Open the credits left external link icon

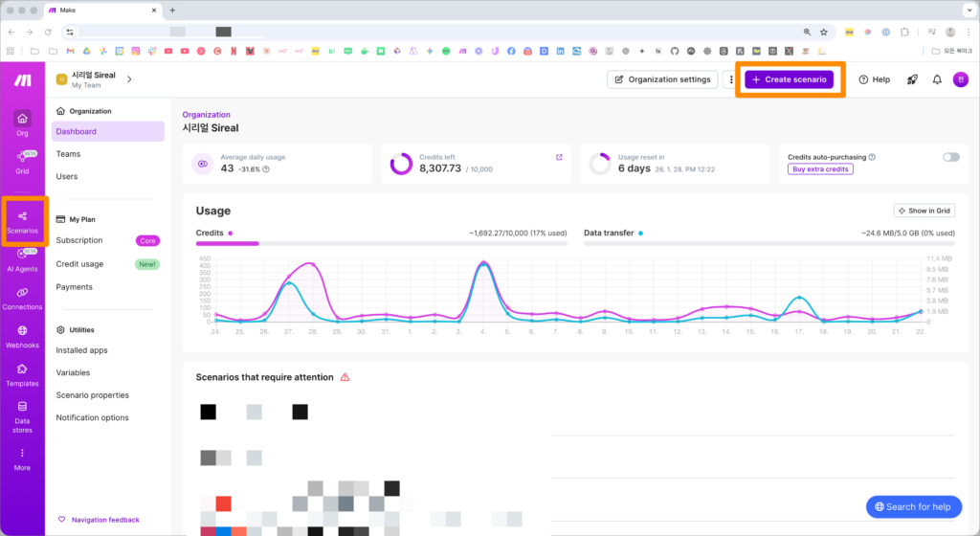[559, 157]
